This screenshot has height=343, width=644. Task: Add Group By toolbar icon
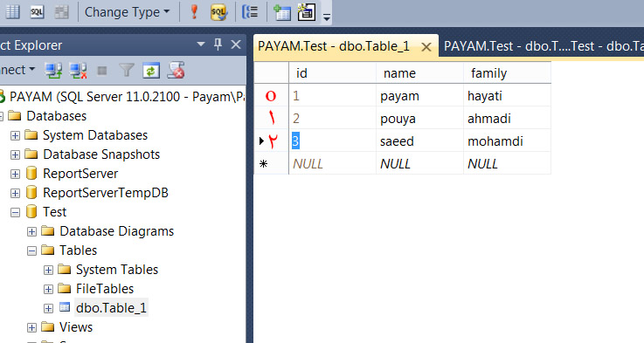pos(250,12)
